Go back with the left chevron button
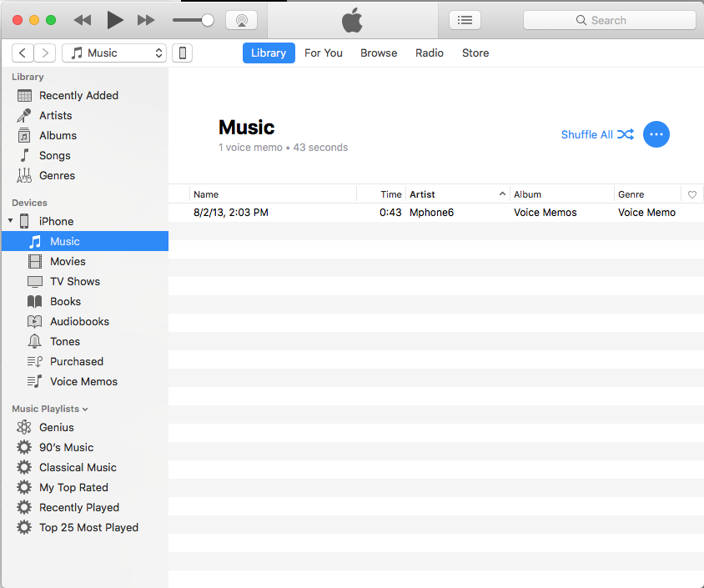The height and width of the screenshot is (588, 704). pos(23,53)
